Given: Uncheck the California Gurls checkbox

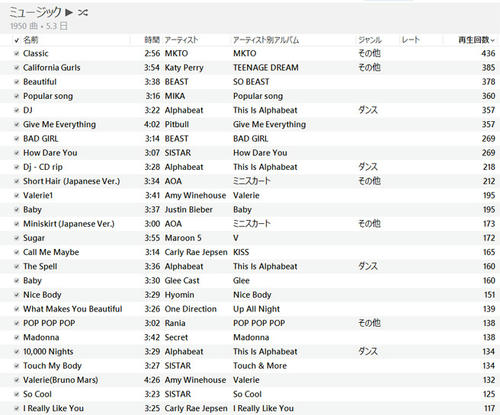Looking at the screenshot, I should [x=16, y=68].
